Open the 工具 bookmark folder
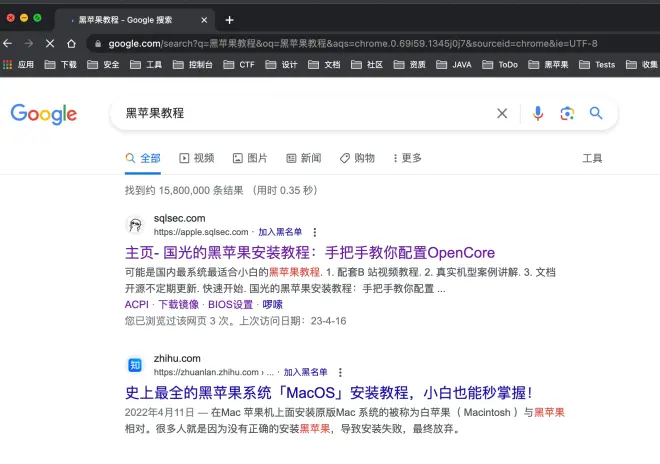 pos(146,64)
